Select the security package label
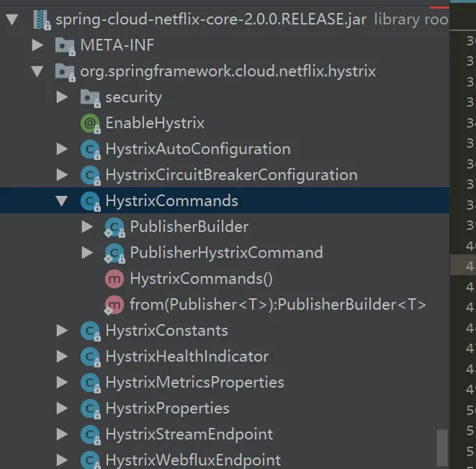The width and height of the screenshot is (476, 469). tap(133, 98)
